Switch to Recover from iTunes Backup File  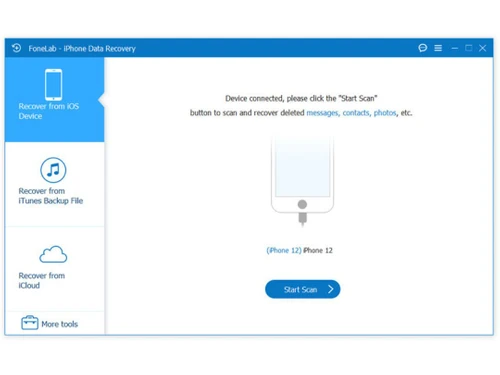(55, 184)
